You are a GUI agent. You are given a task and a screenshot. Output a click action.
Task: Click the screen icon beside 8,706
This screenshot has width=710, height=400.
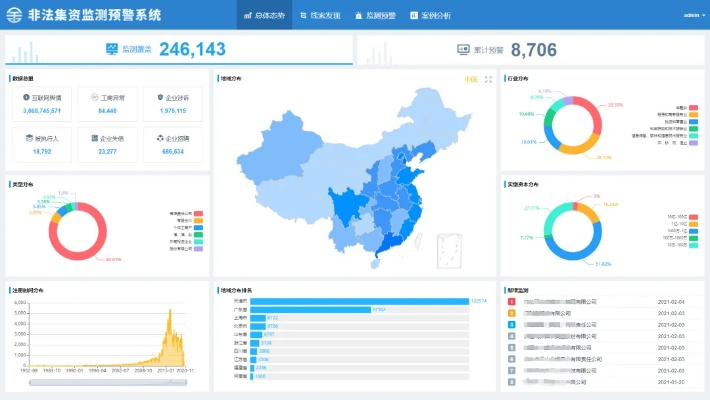(x=463, y=50)
